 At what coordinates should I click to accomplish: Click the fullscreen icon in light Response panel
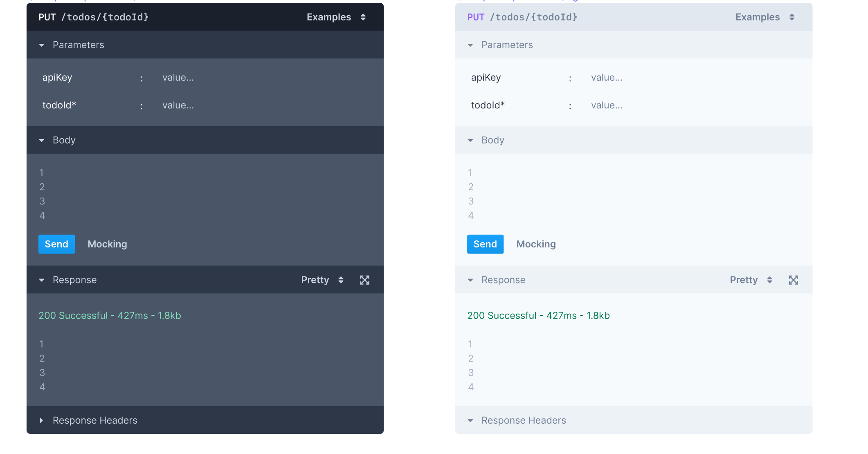coord(794,280)
